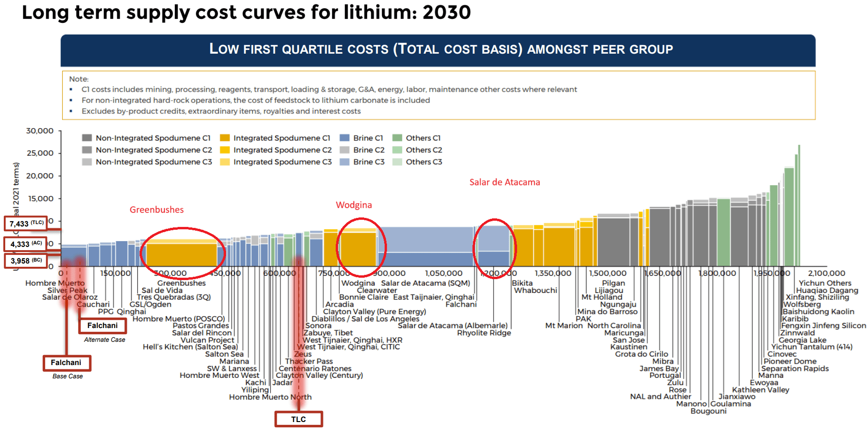Select the Non-Integrated Spodumene C2 legend swatch
The height and width of the screenshot is (432, 868).
[x=87, y=150]
